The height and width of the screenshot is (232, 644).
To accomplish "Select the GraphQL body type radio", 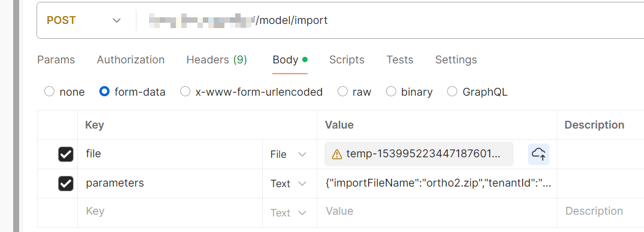I will (452, 91).
